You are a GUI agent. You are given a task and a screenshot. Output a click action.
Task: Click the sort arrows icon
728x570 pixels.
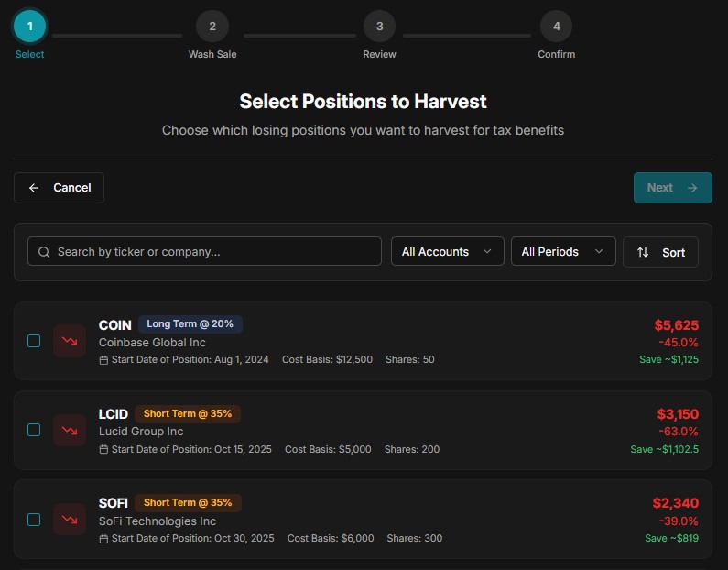tap(643, 252)
